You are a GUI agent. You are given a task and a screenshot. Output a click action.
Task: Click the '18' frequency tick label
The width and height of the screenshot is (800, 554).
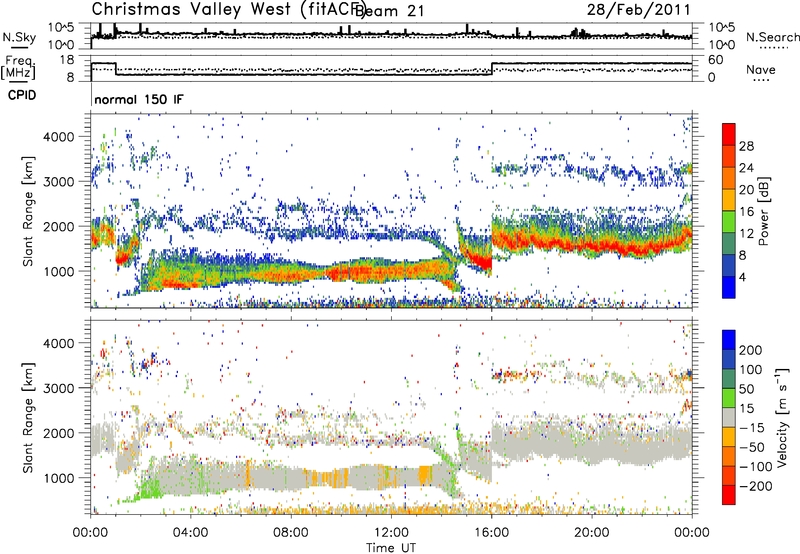(66, 60)
